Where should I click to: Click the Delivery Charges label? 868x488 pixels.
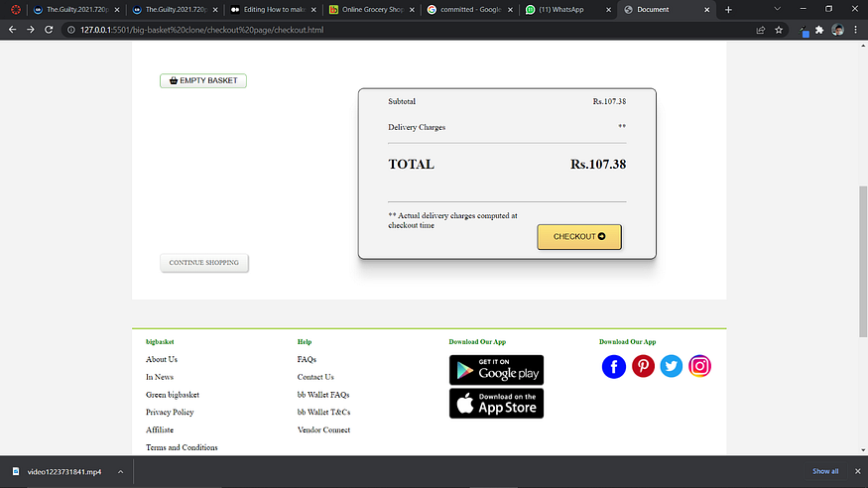pyautogui.click(x=417, y=127)
